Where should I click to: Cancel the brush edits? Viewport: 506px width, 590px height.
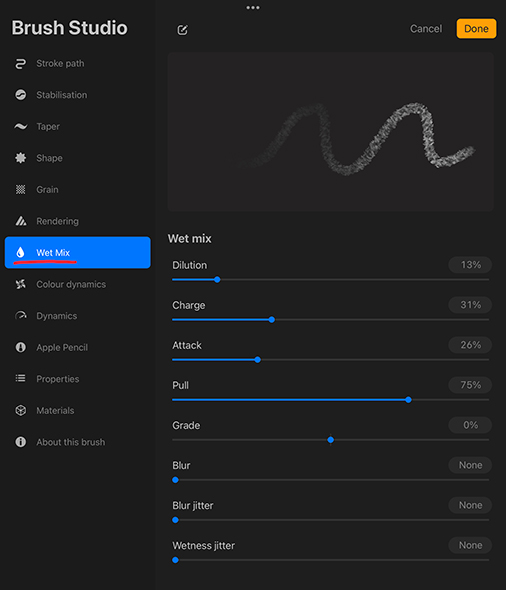(426, 29)
